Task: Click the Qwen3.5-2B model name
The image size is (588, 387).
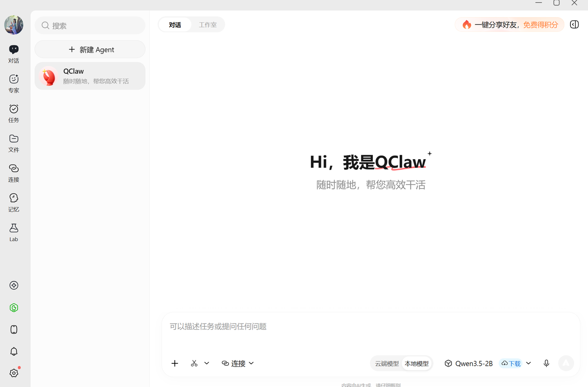Action: [474, 363]
